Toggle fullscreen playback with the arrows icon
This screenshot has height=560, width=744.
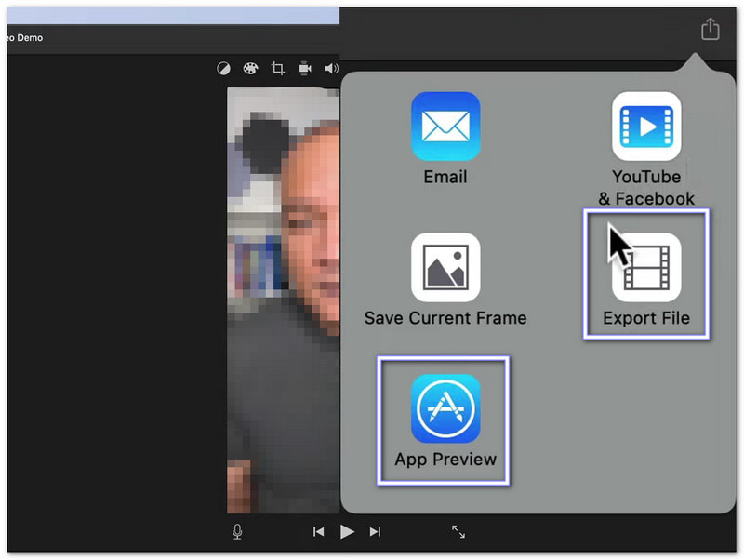click(x=458, y=531)
